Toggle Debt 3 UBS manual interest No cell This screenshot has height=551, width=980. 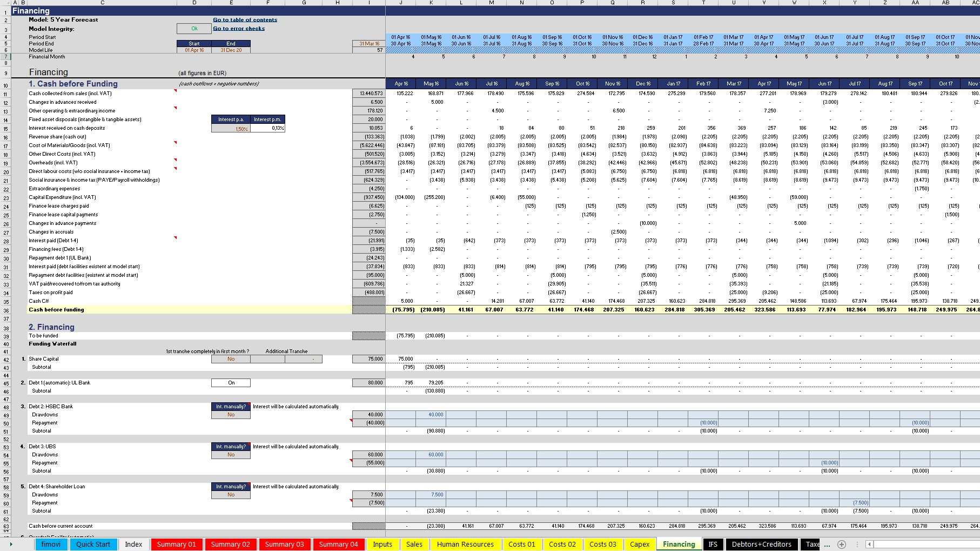click(x=231, y=455)
